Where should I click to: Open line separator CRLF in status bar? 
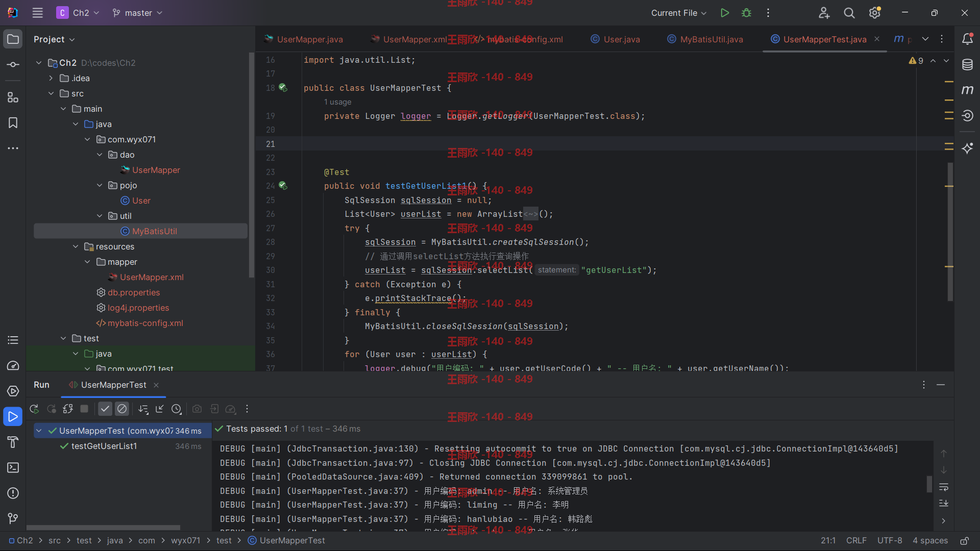coord(856,540)
